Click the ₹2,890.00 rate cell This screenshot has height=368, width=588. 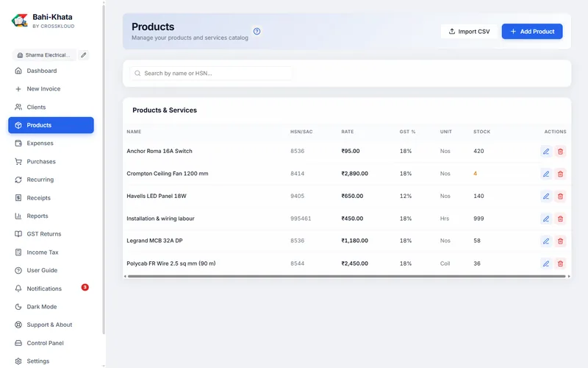[x=355, y=174]
